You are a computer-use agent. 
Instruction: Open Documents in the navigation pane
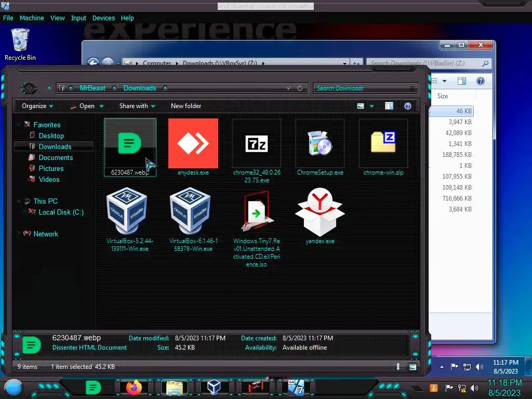click(x=56, y=157)
